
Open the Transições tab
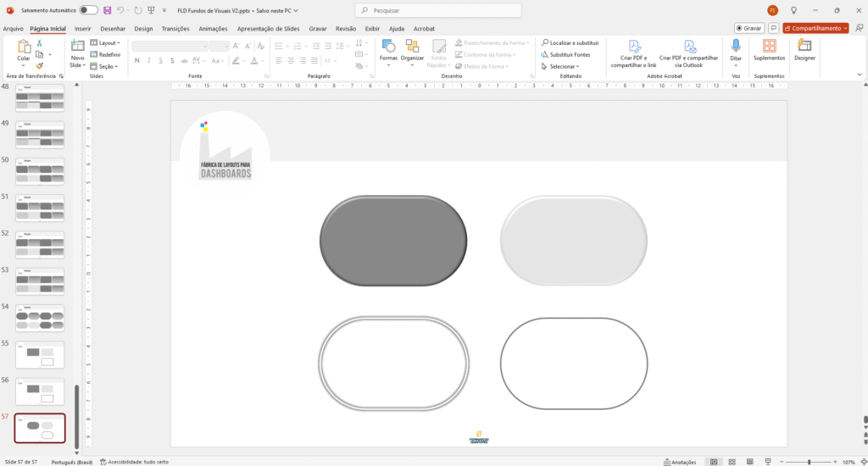pos(175,28)
